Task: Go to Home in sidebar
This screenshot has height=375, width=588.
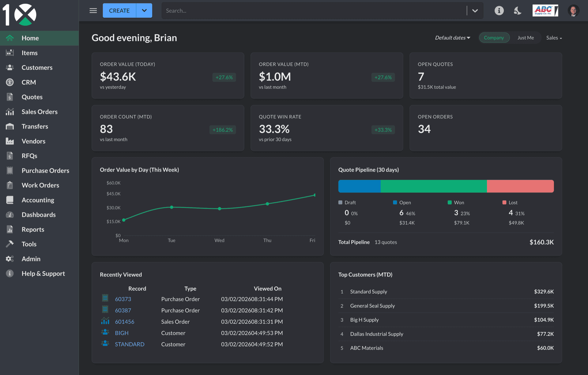Action: coord(39,38)
